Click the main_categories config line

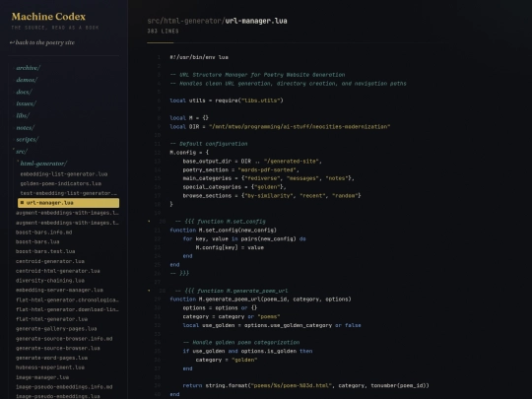268,178
